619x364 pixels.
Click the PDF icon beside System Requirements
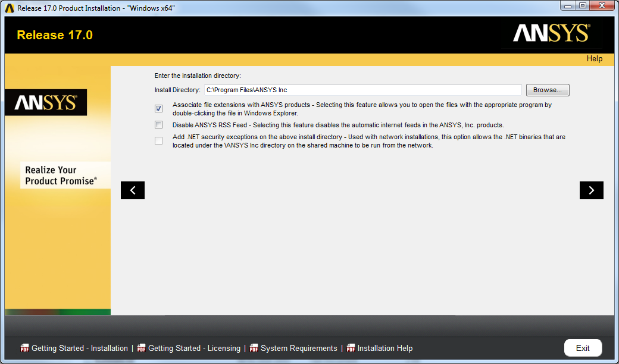[254, 348]
